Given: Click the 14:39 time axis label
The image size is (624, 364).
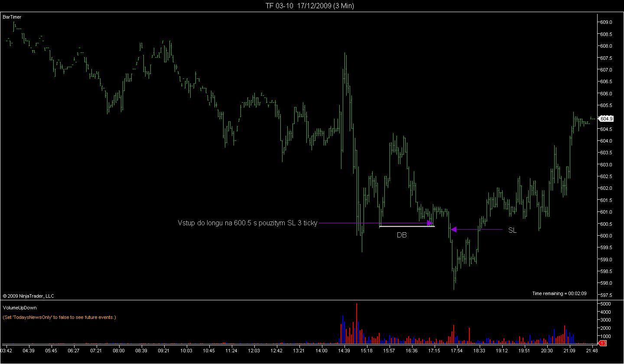Looking at the screenshot, I should [344, 351].
